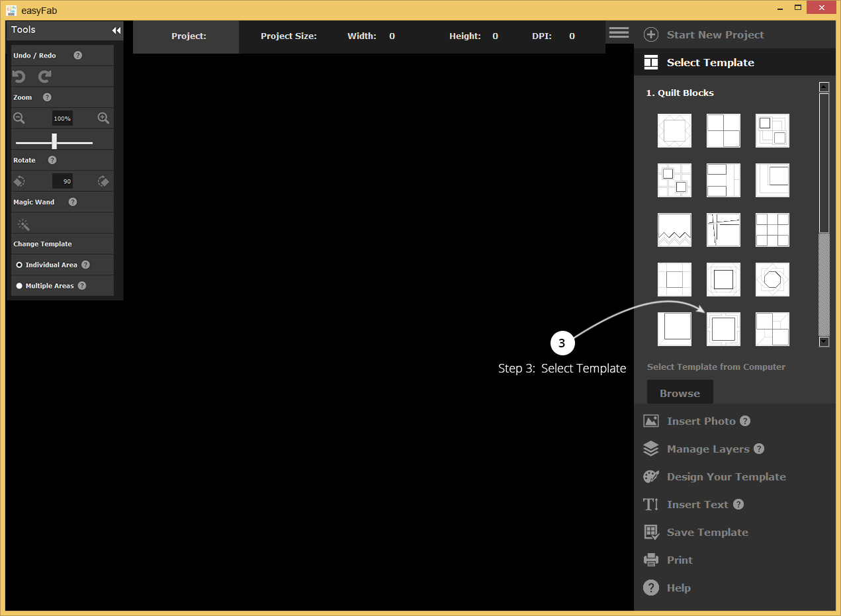Click the 'Change Template' label
This screenshot has width=841, height=616.
(42, 244)
